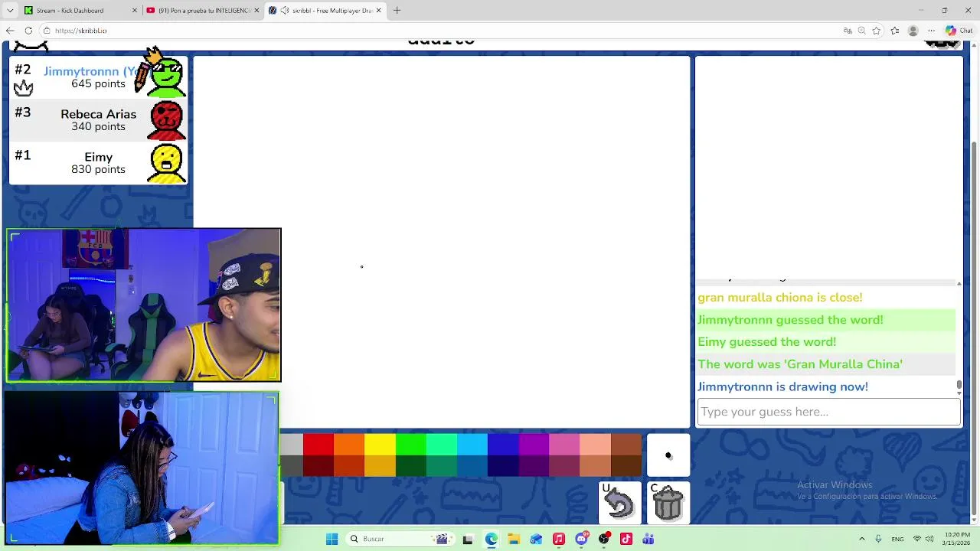Close the Kick Dashboard tab

135,11
